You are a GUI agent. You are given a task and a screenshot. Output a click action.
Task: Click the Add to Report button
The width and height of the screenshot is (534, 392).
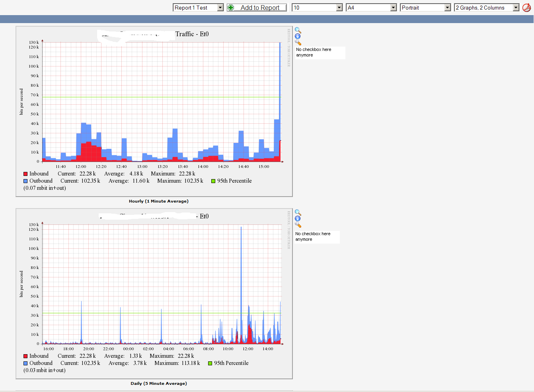(257, 8)
